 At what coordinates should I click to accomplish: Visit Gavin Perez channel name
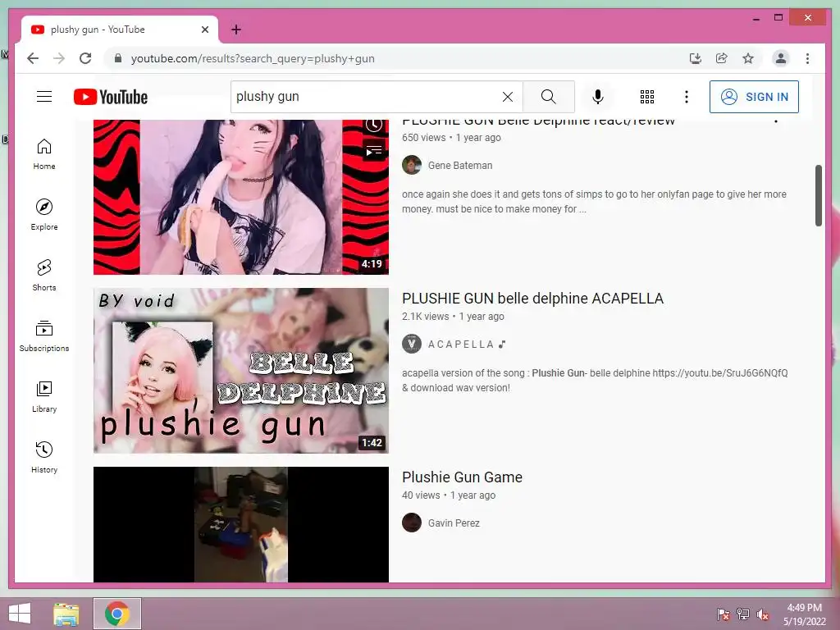pyautogui.click(x=453, y=523)
